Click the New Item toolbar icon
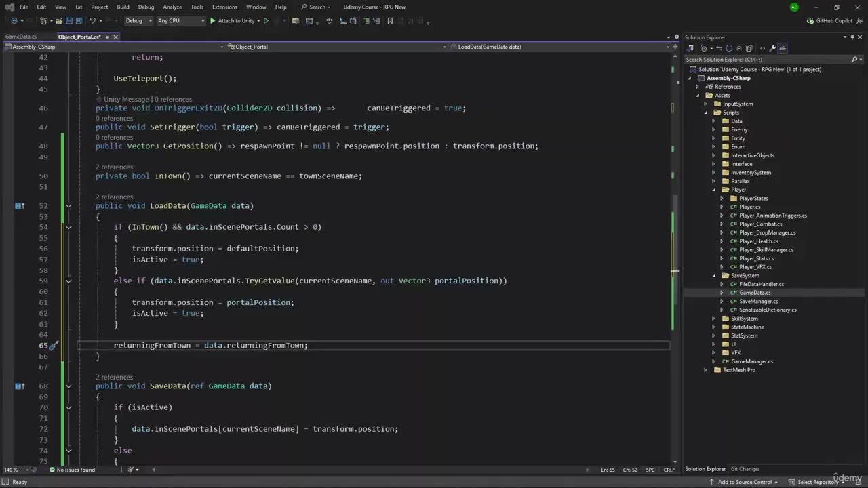868x488 pixels. [x=43, y=21]
